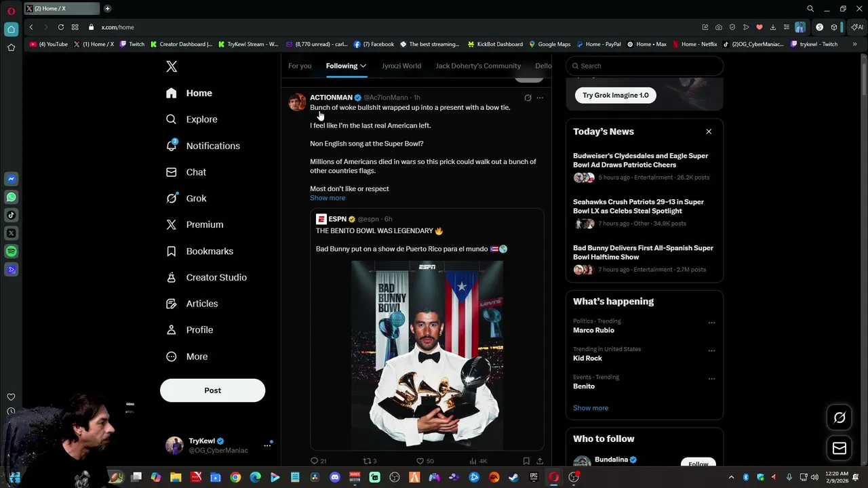Like the post with the heart icon
Screen dimensions: 868x488
(420, 461)
